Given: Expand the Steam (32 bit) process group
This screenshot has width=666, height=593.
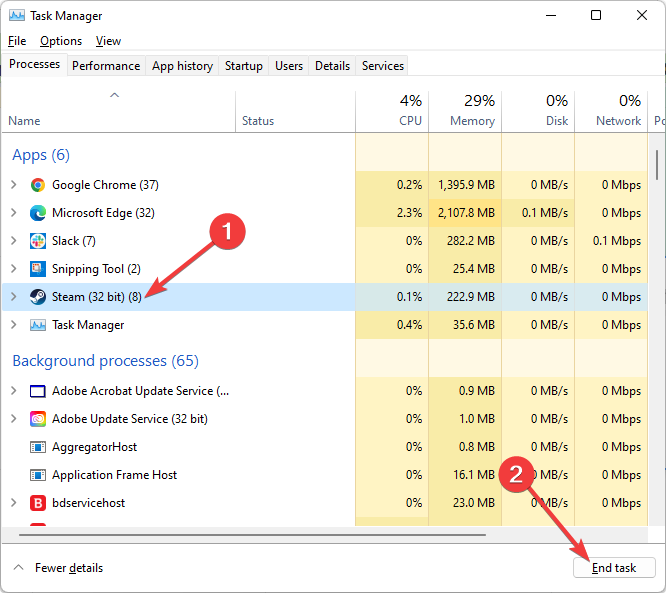Looking at the screenshot, I should point(14,297).
